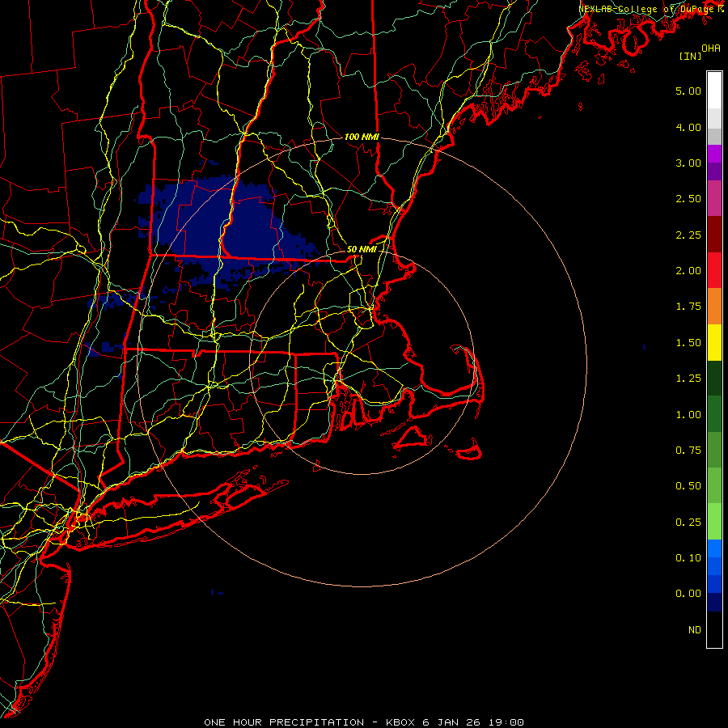Select the orange 1.75 legend swatch
728x728 pixels.
714,307
